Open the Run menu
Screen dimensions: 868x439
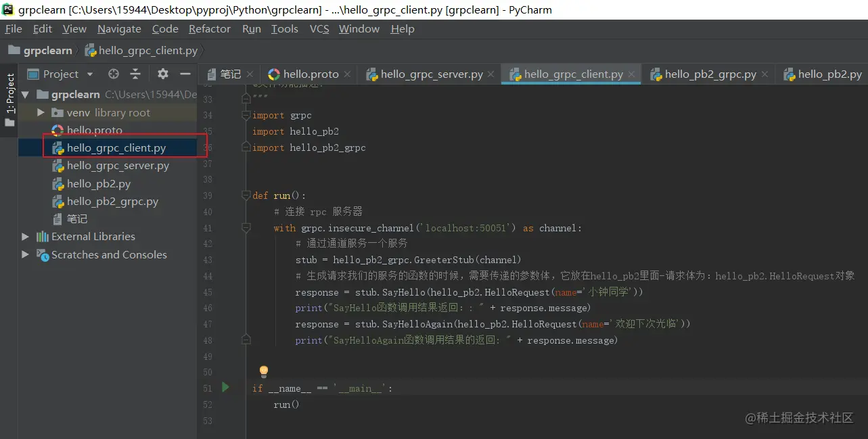pyautogui.click(x=252, y=29)
